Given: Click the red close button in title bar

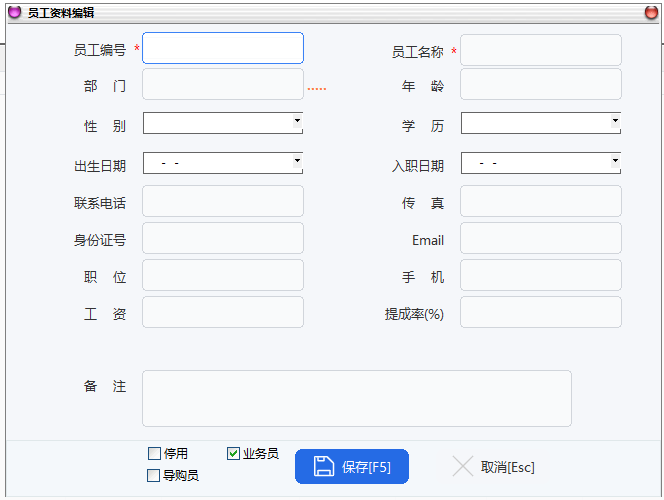Looking at the screenshot, I should [651, 12].
